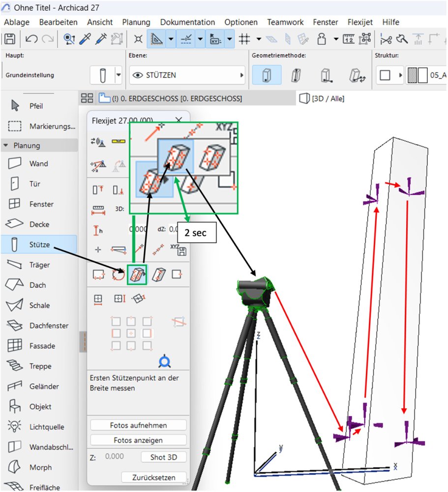Click the Fotos aufnehmen button
Image resolution: width=448 pixels, height=492 pixels.
pyautogui.click(x=138, y=425)
